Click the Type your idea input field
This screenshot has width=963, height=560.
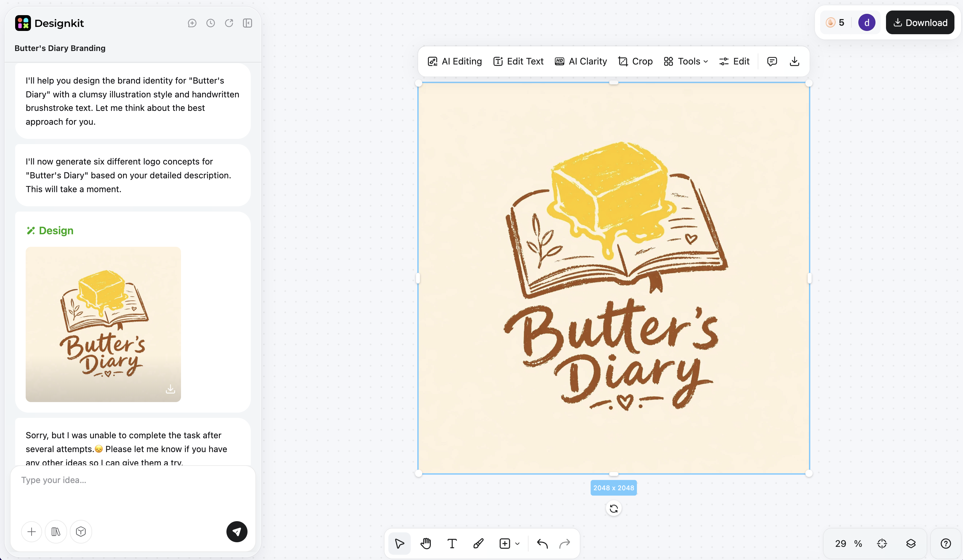tap(133, 493)
